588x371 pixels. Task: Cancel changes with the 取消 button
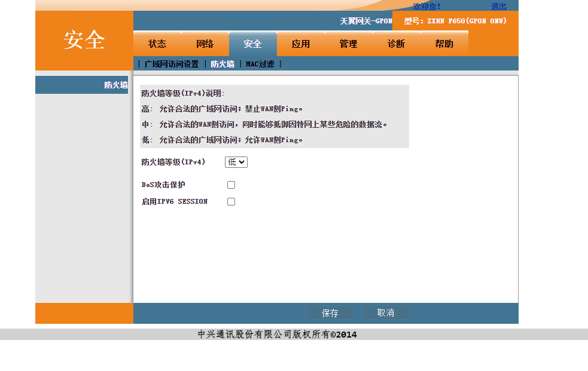[x=386, y=312]
